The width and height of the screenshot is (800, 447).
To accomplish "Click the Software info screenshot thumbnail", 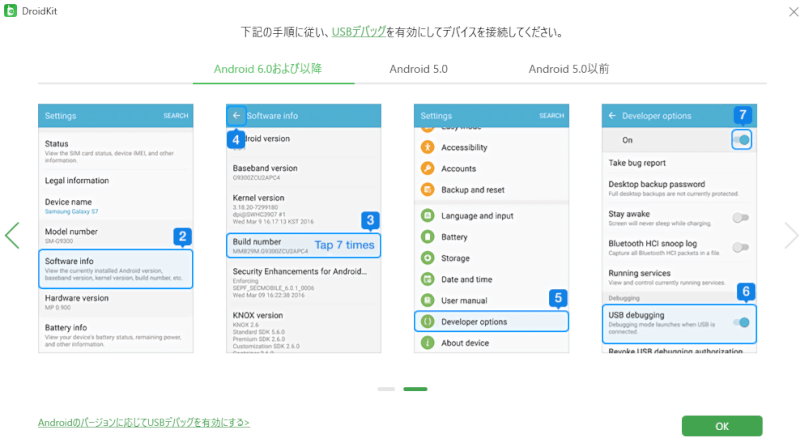I will [304, 229].
